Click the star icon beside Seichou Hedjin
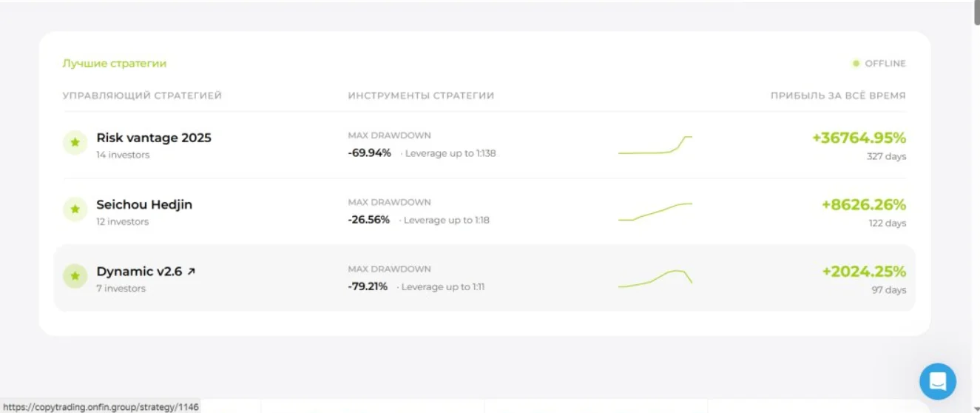The height and width of the screenshot is (413, 980). pyautogui.click(x=75, y=209)
